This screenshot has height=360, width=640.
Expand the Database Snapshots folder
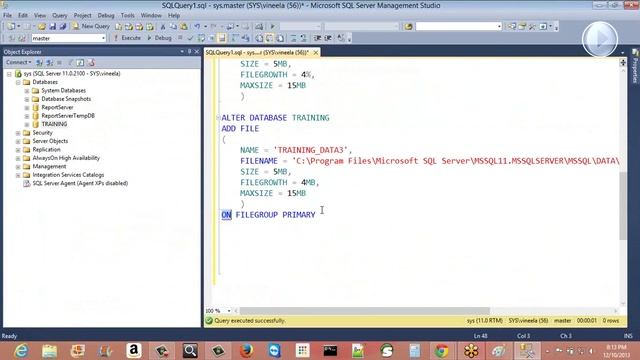[27, 99]
